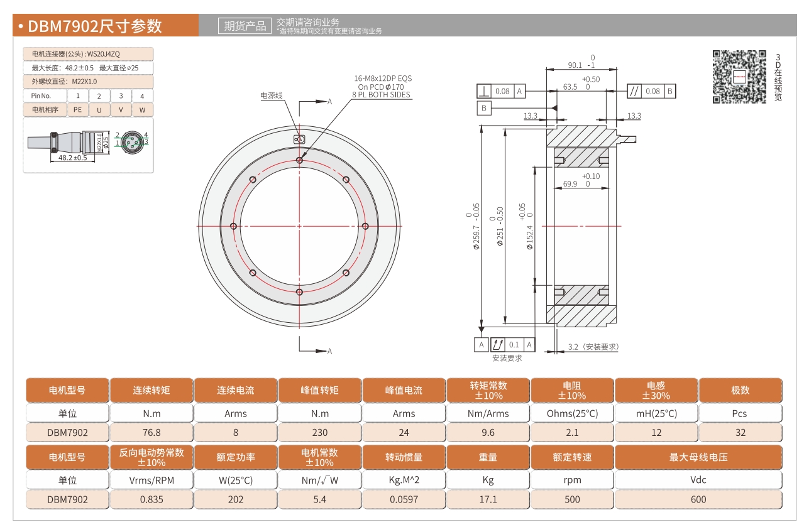Click the ⌀259.7 diameter dimension
The image size is (804, 532).
[x=476, y=236]
